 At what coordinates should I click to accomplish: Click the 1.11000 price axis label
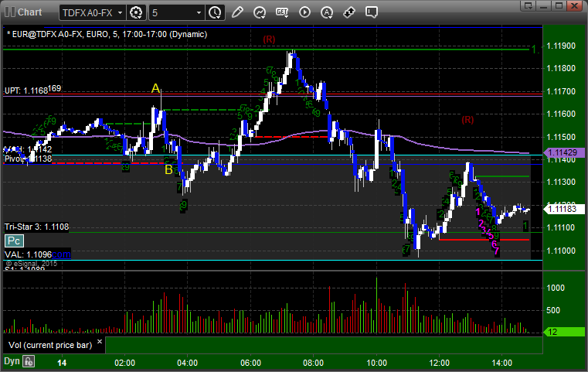point(561,251)
